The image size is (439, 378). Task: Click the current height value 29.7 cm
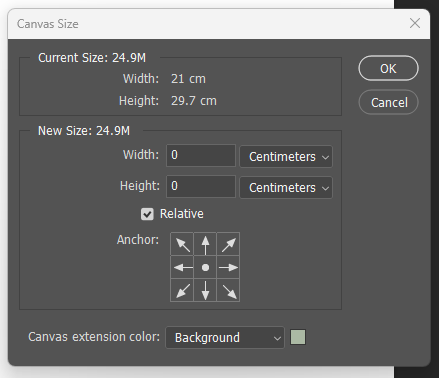pos(194,101)
